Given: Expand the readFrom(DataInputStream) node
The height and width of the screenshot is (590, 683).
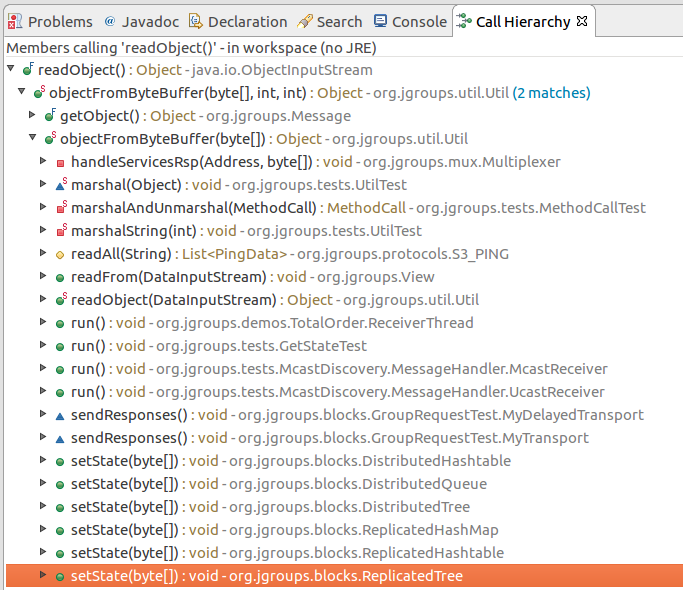Looking at the screenshot, I should pos(43,276).
